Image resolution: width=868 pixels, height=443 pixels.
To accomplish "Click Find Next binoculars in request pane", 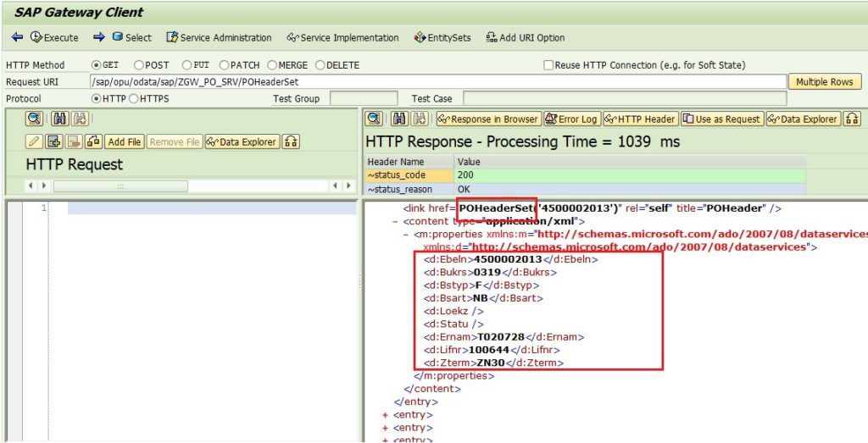I will (81, 119).
